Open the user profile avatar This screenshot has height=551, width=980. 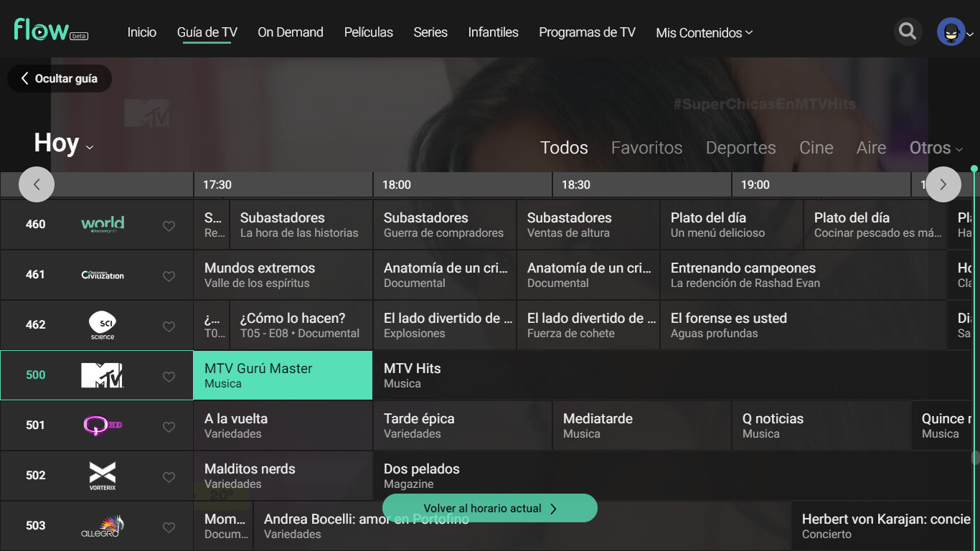click(x=951, y=32)
